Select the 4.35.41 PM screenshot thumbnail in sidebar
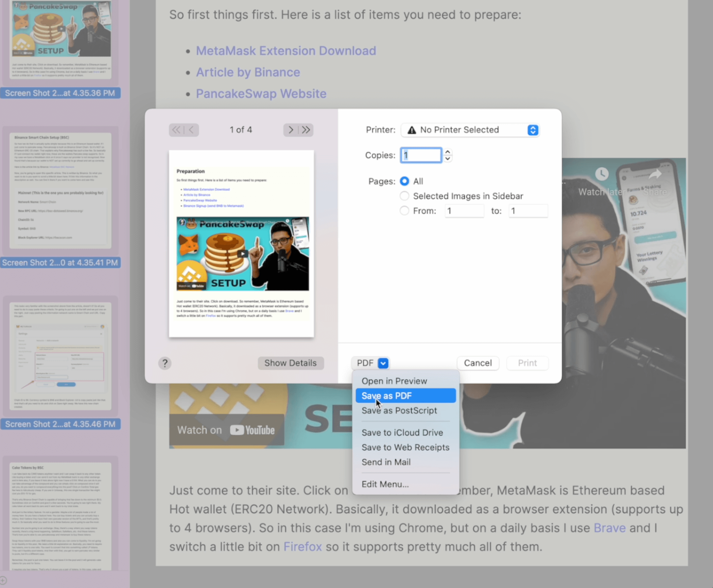This screenshot has width=713, height=588. 60,190
